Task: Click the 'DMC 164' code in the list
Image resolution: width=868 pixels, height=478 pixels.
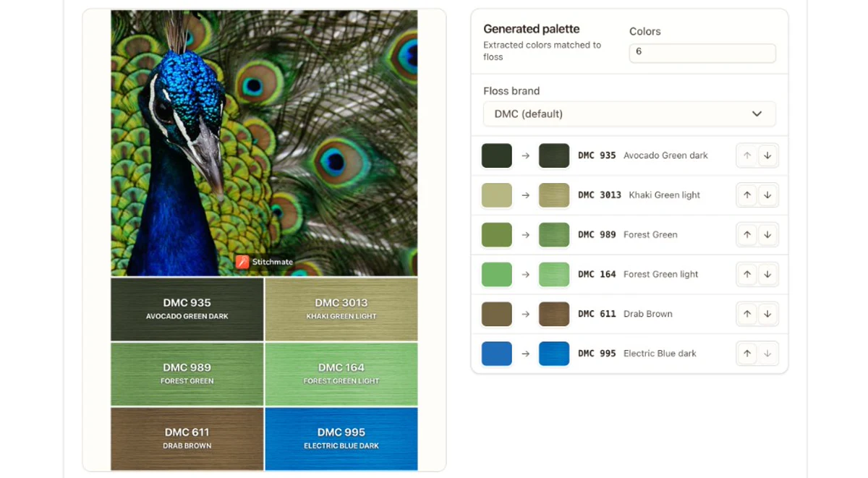Action: click(597, 275)
